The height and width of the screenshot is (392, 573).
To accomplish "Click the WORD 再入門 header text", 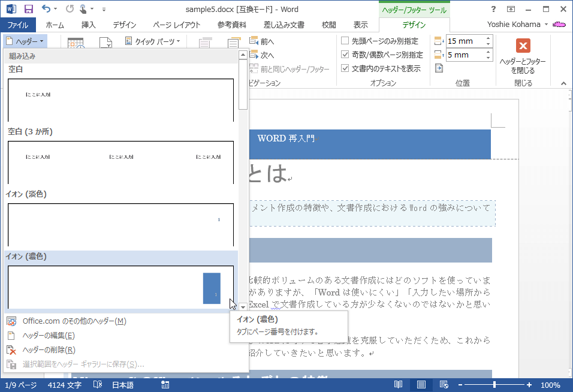I will tap(286, 138).
